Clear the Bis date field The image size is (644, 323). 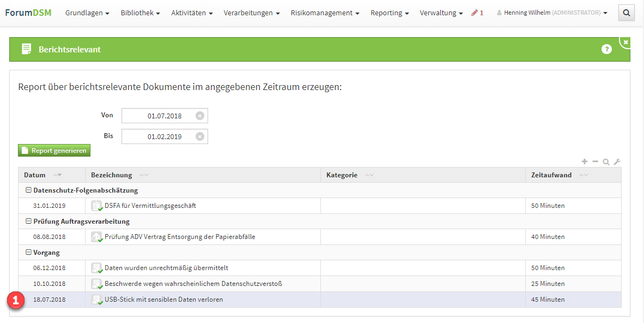(x=200, y=136)
